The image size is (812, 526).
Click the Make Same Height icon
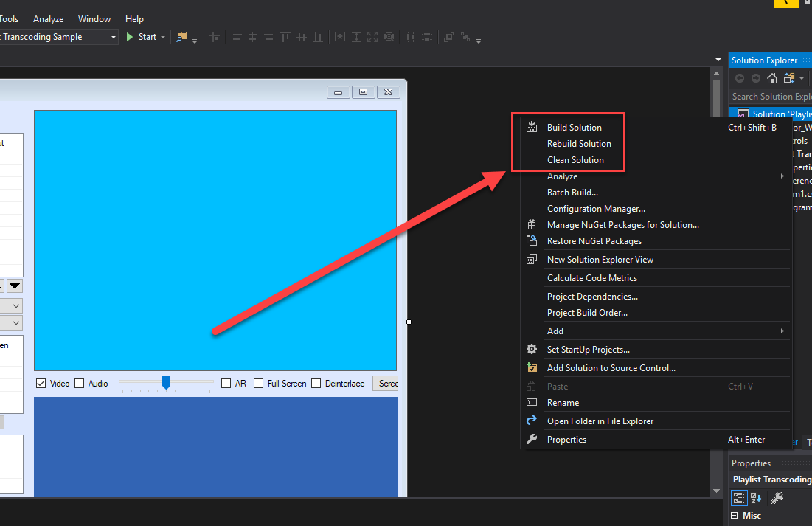356,37
